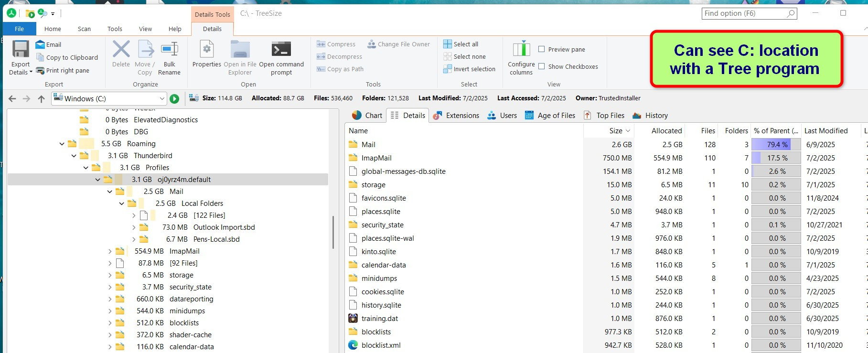Screen dimensions: 868x353
Task: Switch to Scan ribbon tab
Action: tap(84, 29)
